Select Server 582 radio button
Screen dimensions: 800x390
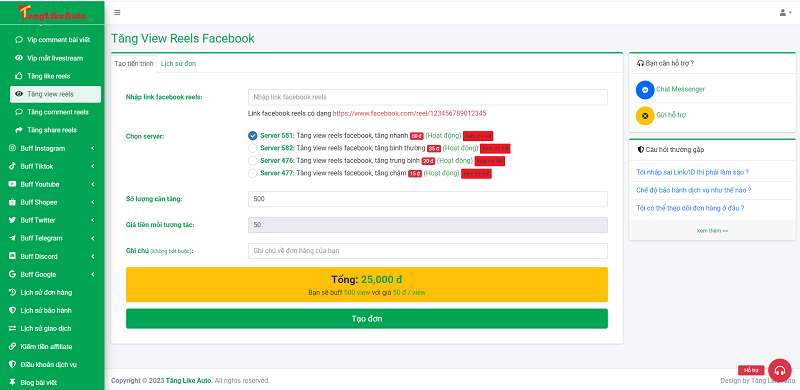[x=253, y=148]
